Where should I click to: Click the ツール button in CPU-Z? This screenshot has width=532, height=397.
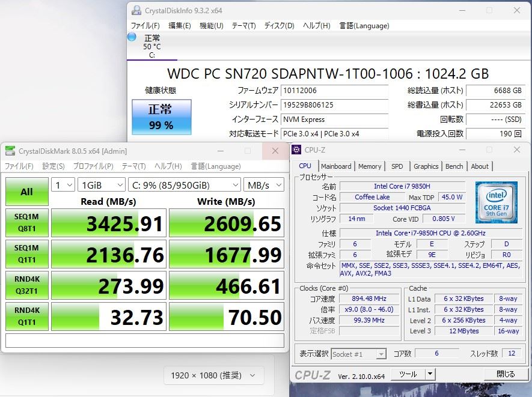(x=408, y=374)
